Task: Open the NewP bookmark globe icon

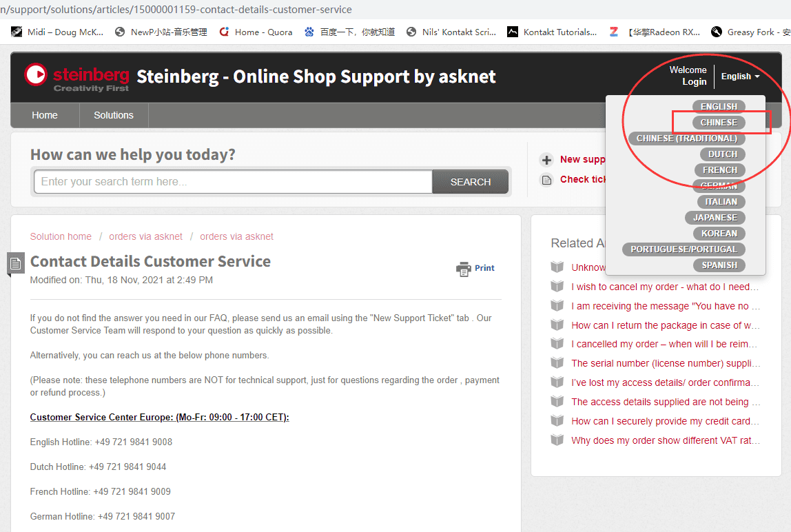Action: (x=120, y=32)
